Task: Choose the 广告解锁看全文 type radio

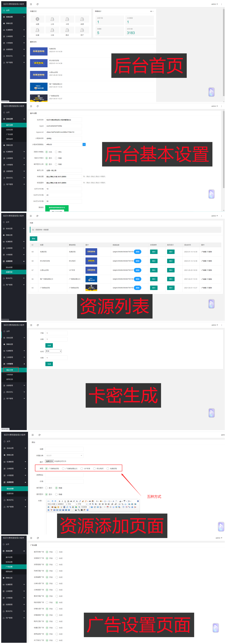Action: point(63,469)
